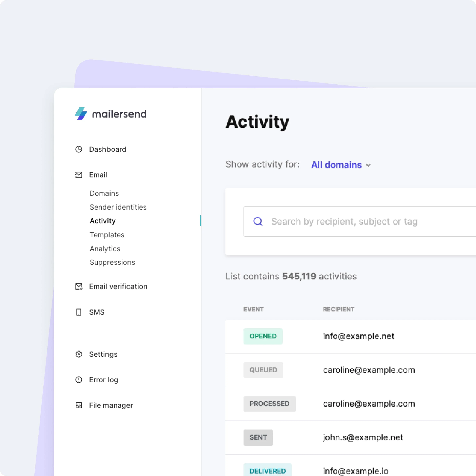
Task: Focus the search by recipient field
Action: click(360, 221)
